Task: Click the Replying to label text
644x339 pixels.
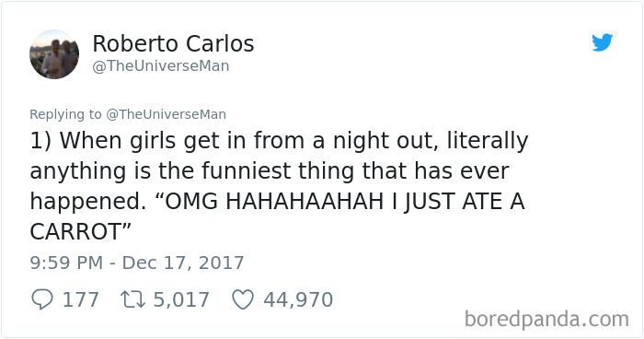Action: click(x=65, y=114)
